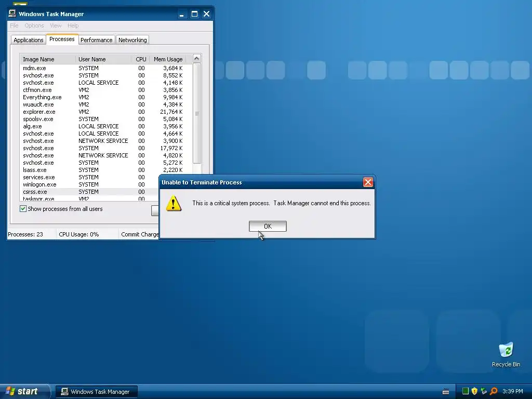
Task: Click the CPU Usage: 0% status entry
Action: coord(79,234)
